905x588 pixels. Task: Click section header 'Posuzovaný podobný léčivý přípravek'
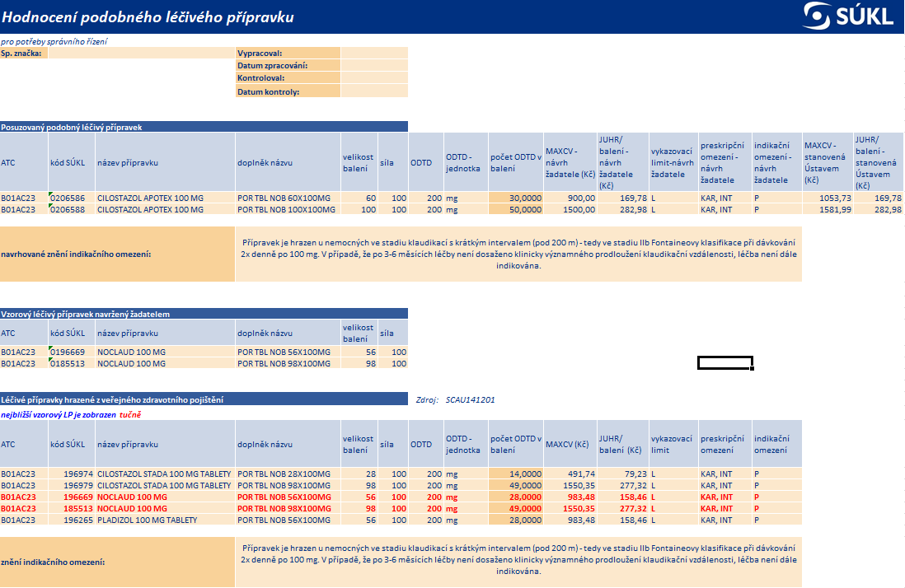pyautogui.click(x=204, y=127)
